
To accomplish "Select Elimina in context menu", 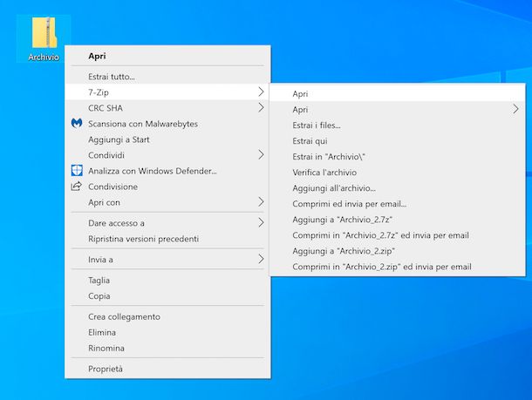I will pos(167,332).
